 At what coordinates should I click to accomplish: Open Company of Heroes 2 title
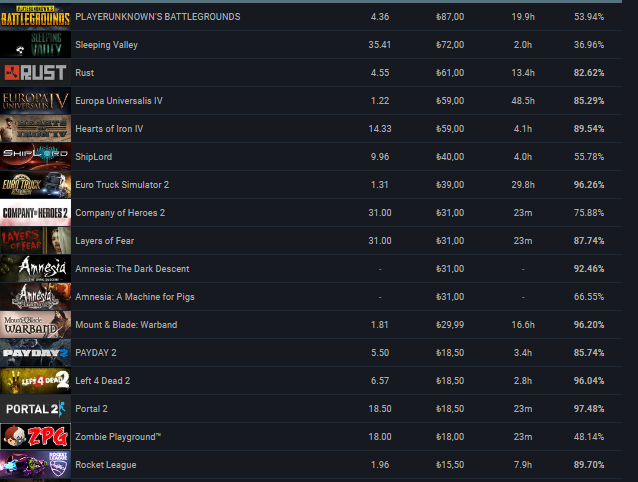120,213
